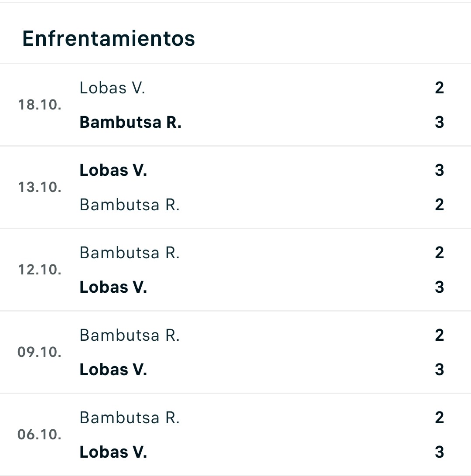Click Bambutsa R. score 2 on 12.10.
This screenshot has height=476, width=471.
click(x=440, y=253)
